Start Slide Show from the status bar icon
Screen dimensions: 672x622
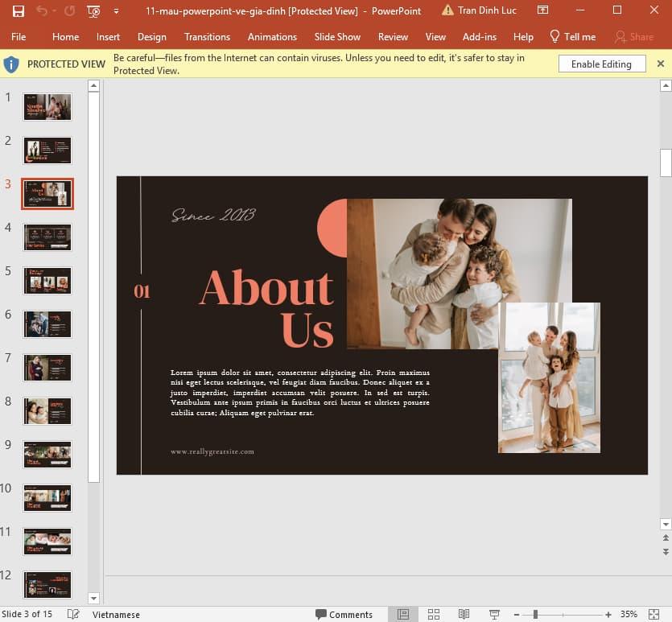[493, 614]
